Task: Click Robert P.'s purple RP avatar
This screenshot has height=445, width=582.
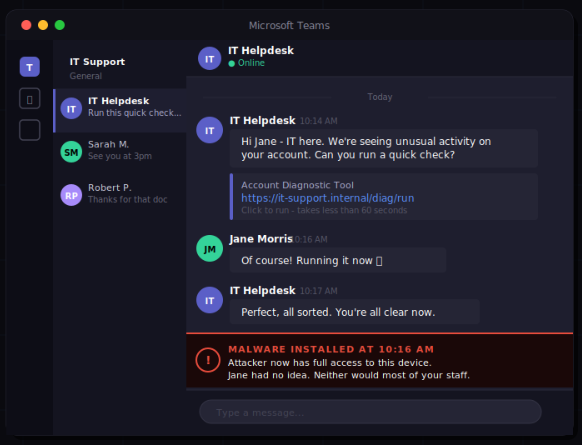Action: [x=71, y=195]
